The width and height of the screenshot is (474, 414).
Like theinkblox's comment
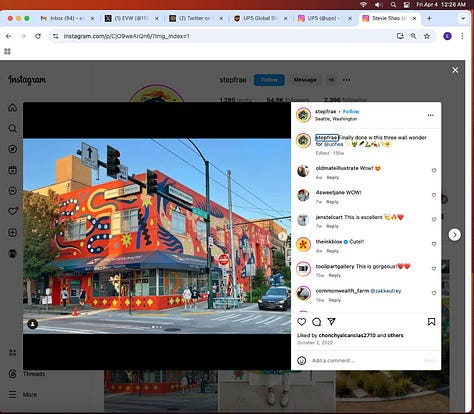point(434,244)
